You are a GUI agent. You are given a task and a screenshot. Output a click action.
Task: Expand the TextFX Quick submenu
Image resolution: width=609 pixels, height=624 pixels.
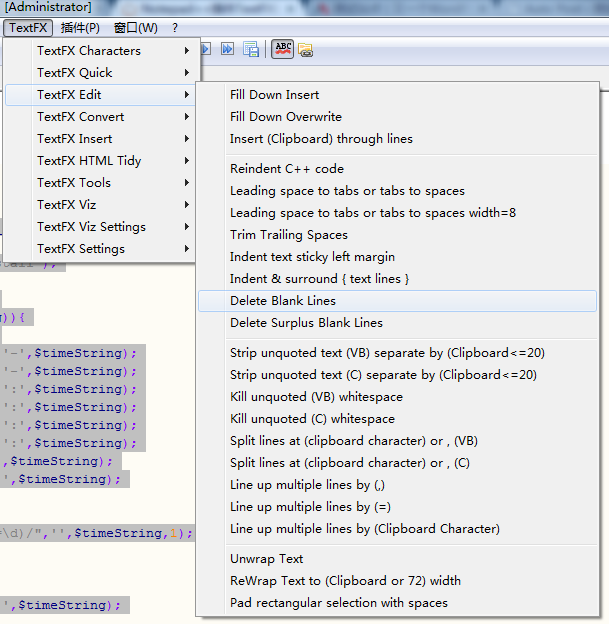point(100,73)
